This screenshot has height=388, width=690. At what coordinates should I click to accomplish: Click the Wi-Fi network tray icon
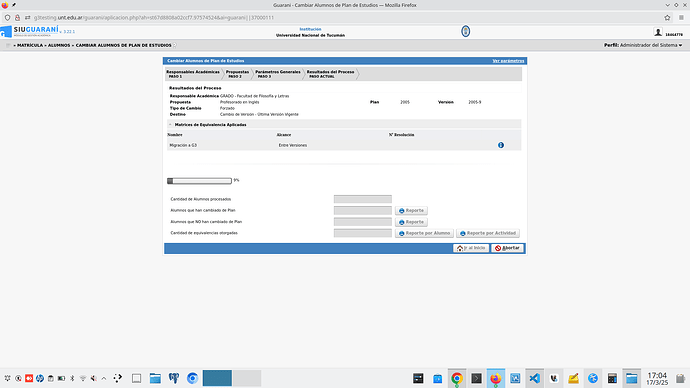[83, 378]
